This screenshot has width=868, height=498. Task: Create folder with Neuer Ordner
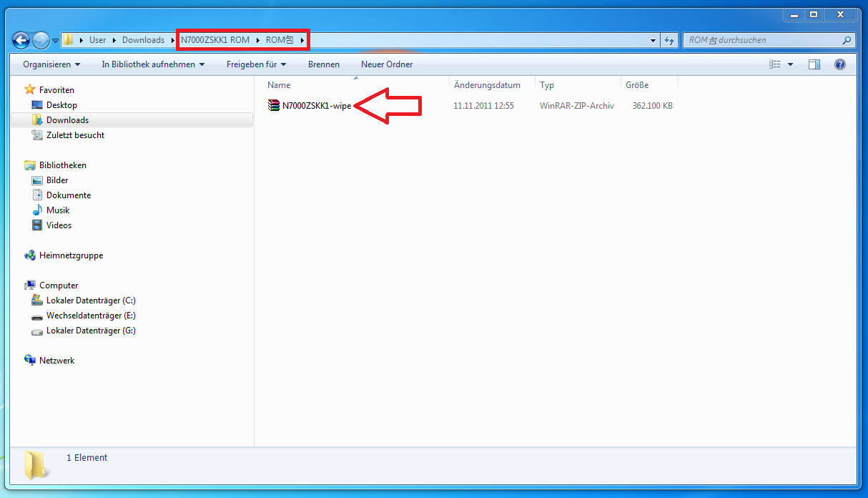click(387, 64)
